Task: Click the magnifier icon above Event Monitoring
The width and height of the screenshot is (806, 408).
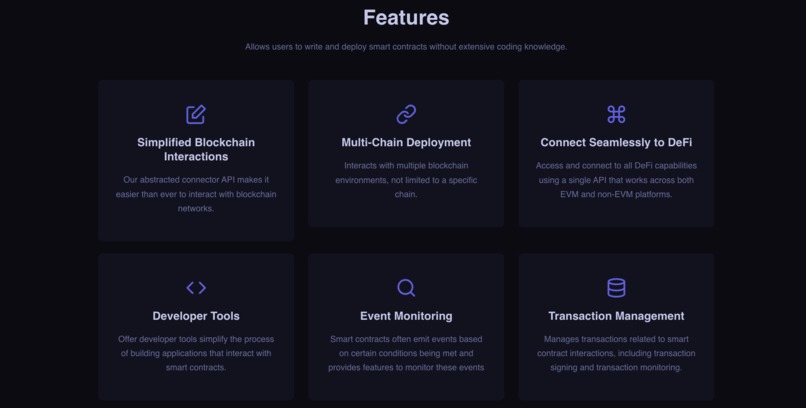Action: coord(406,288)
